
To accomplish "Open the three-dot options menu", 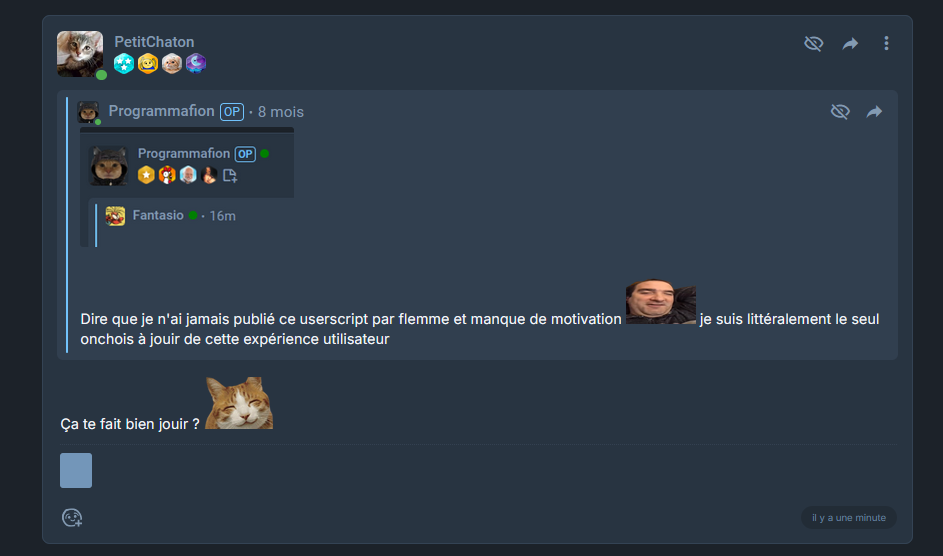I will point(886,43).
